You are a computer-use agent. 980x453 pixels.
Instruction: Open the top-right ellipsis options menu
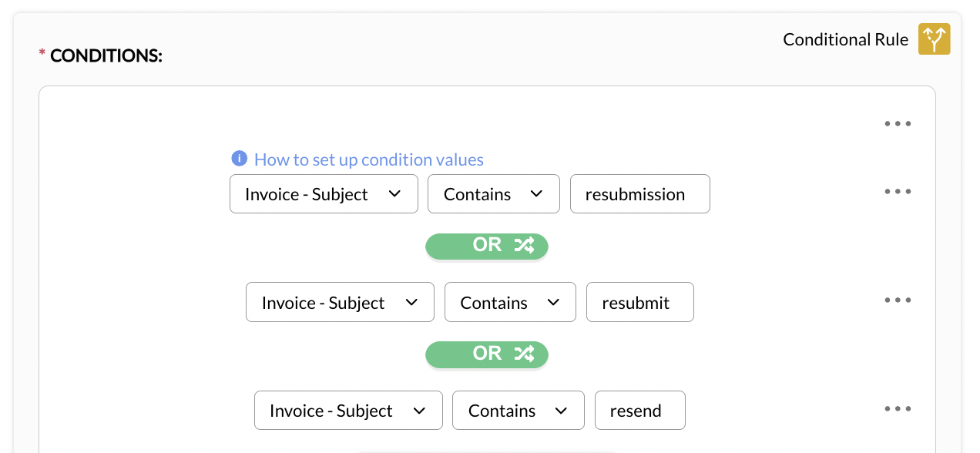898,123
